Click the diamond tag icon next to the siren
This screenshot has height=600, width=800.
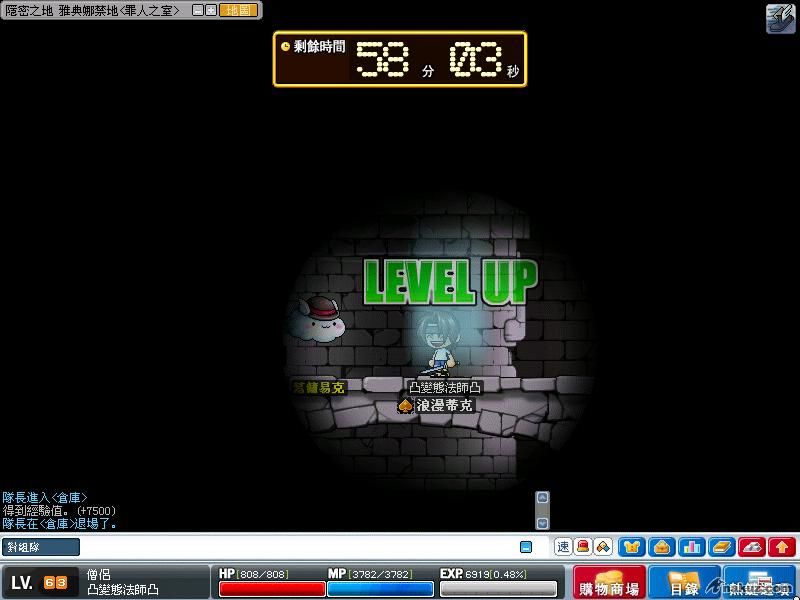[603, 547]
